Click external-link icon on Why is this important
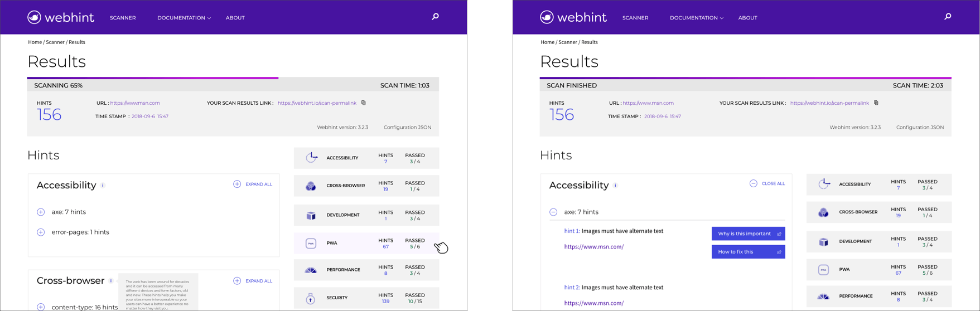Viewport: 980px width, 311px height. [779, 234]
